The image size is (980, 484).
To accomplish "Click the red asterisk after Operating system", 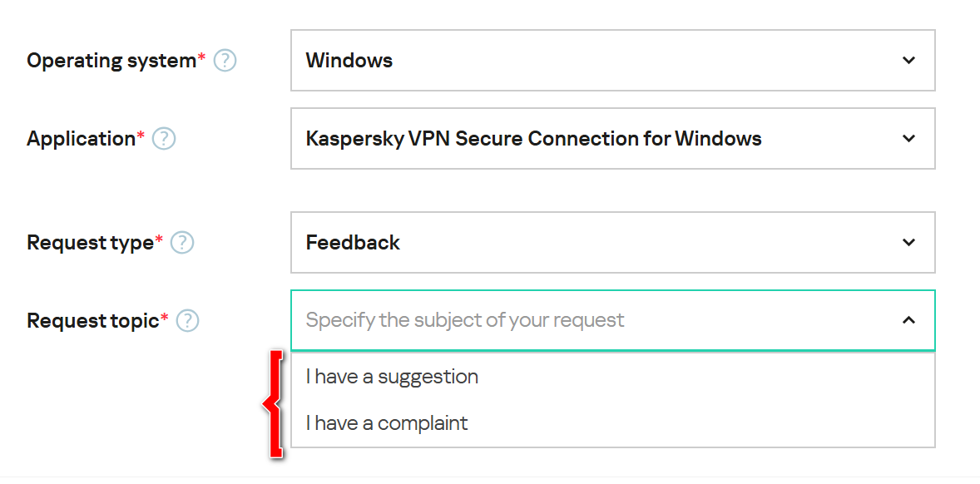I will [x=201, y=57].
